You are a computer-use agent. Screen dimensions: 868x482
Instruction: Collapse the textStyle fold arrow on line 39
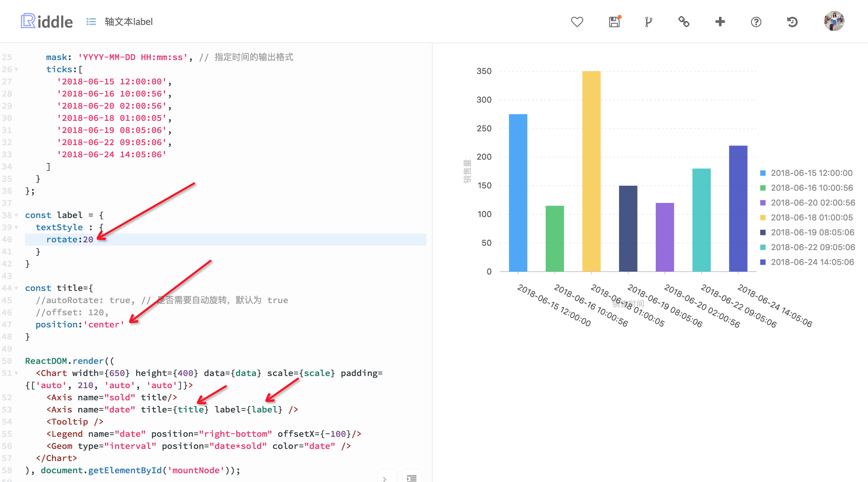[x=16, y=227]
